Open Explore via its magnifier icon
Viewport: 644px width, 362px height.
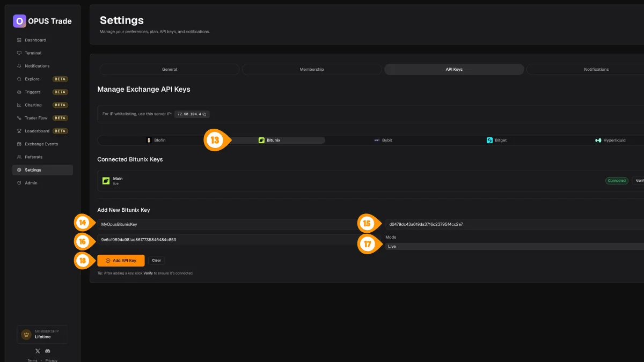click(19, 79)
